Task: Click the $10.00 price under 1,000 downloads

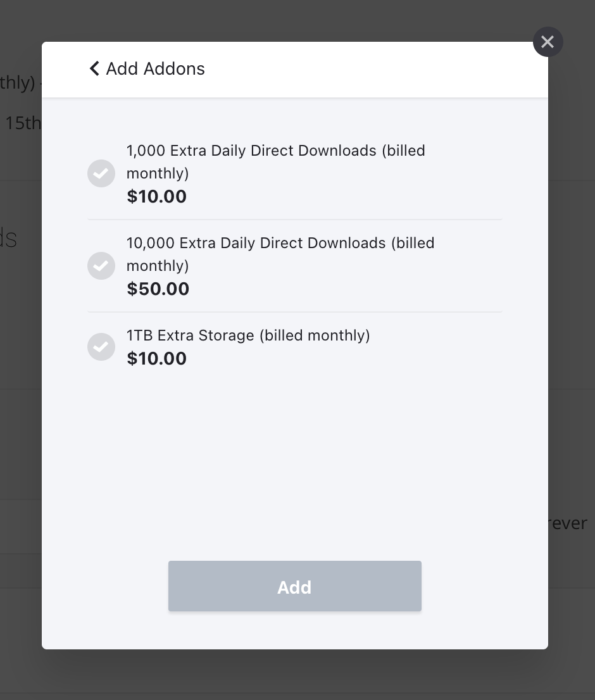Action: tap(157, 197)
